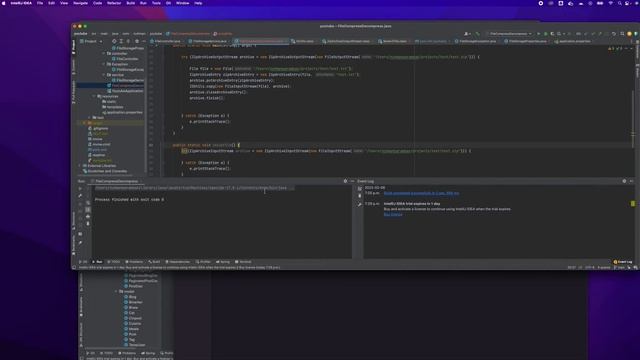Toggle Project tool window side button
640x360 pixels.
(74, 47)
